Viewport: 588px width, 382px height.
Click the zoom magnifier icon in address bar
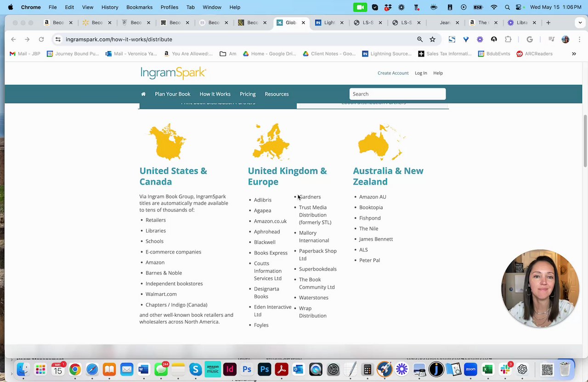[x=420, y=40]
